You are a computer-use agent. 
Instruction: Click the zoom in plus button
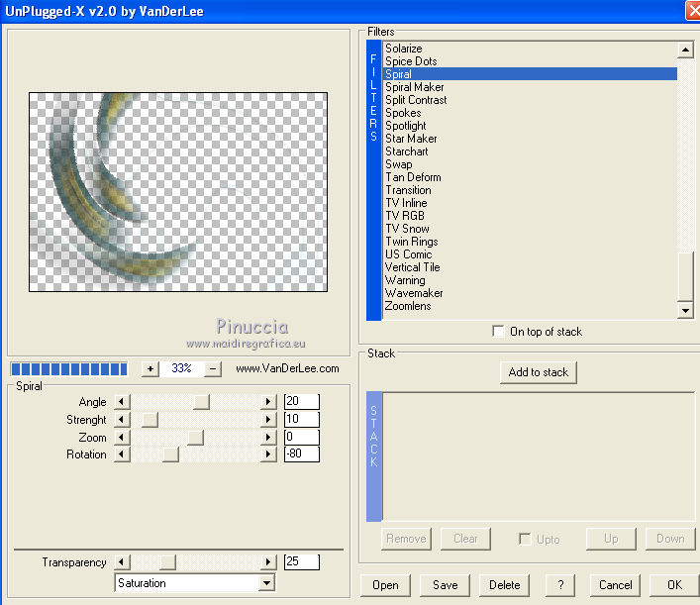click(150, 368)
